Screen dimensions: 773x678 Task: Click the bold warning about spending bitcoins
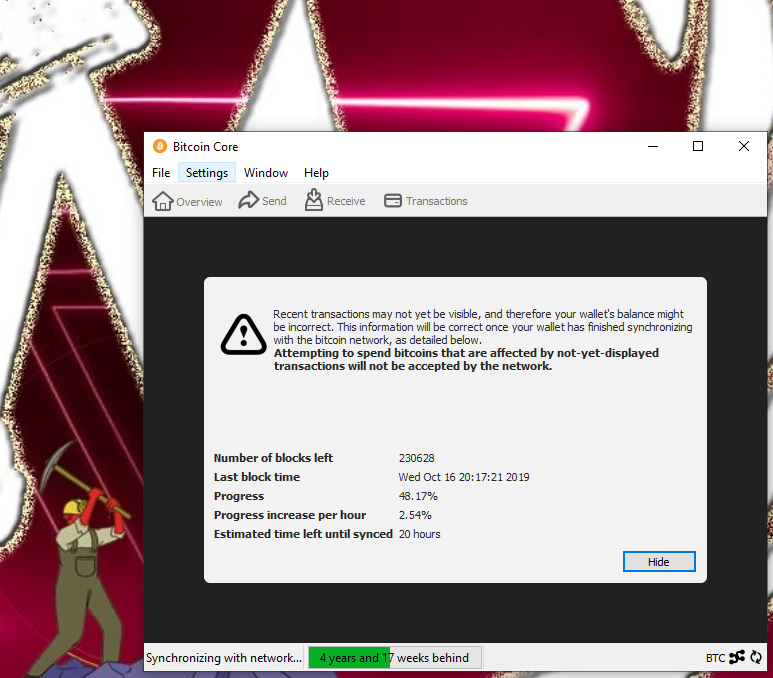466,359
